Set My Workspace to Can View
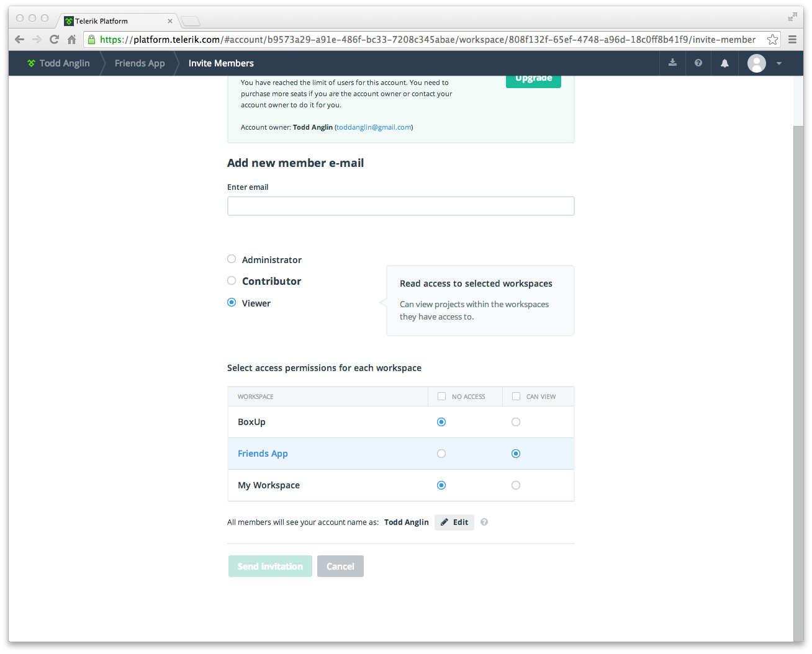812x654 pixels. pos(516,486)
